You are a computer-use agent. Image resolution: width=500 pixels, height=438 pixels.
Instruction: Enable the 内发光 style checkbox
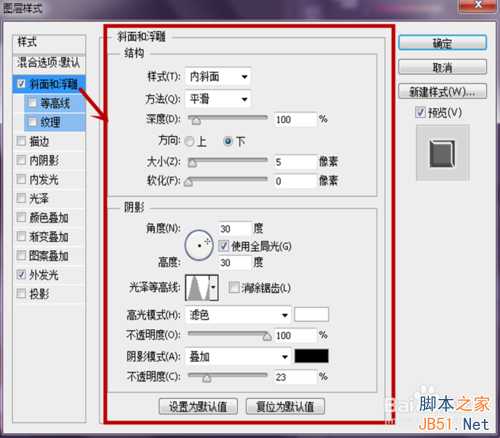coord(21,179)
